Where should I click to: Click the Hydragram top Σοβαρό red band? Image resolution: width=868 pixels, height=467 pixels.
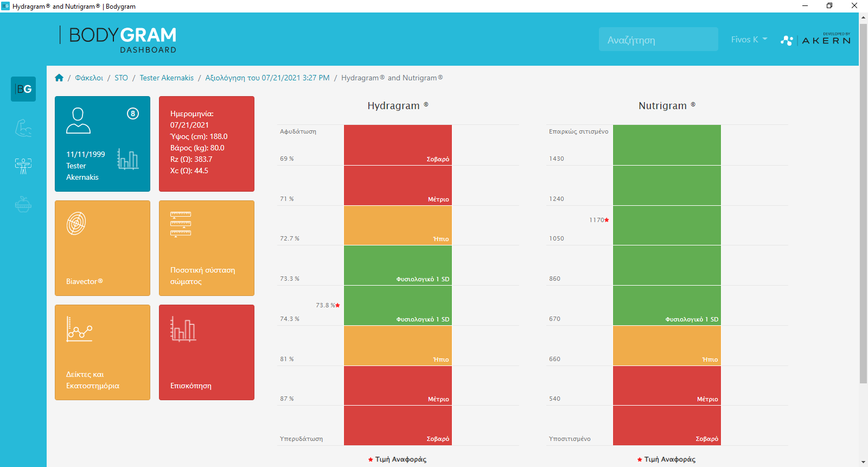(398, 145)
